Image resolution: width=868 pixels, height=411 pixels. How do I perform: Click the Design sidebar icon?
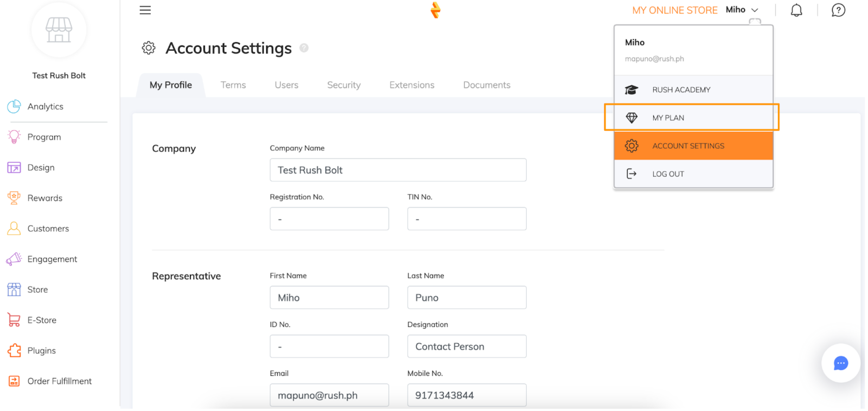tap(14, 168)
